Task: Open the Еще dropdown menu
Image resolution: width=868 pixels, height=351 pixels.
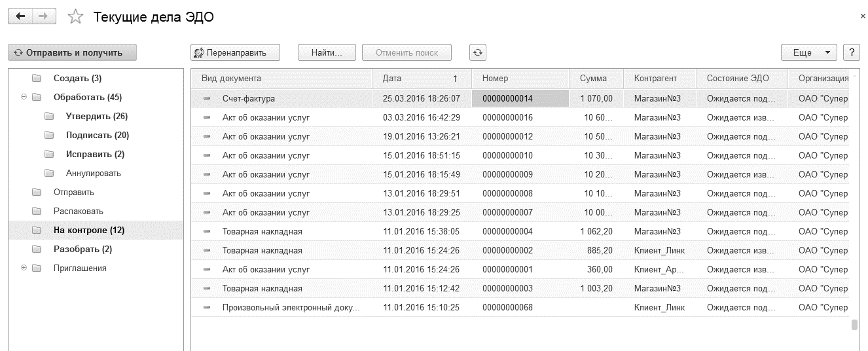Action: [808, 52]
